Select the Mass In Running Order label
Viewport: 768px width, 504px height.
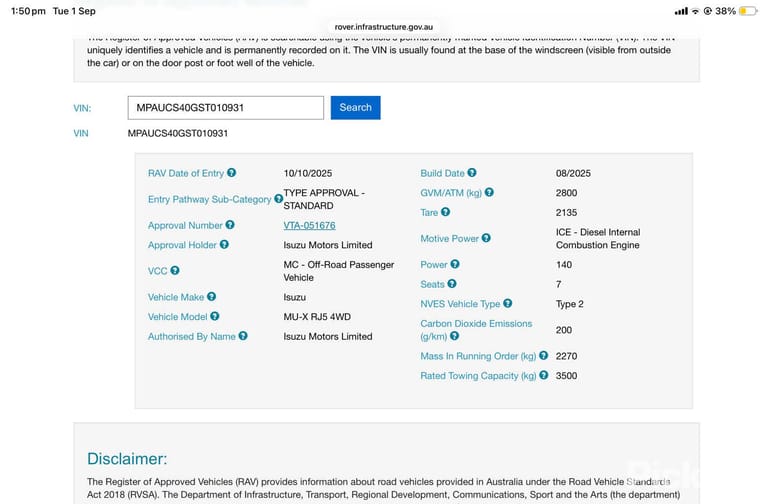point(478,356)
